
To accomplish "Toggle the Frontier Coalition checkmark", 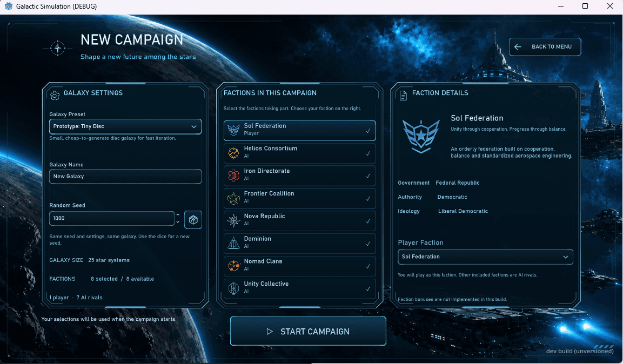I will coord(368,199).
